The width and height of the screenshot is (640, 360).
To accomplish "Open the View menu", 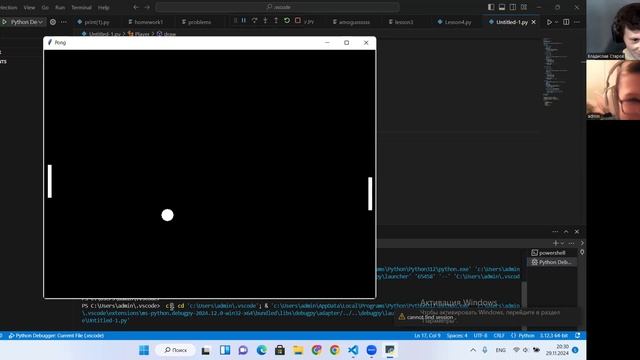I will 29,7.
